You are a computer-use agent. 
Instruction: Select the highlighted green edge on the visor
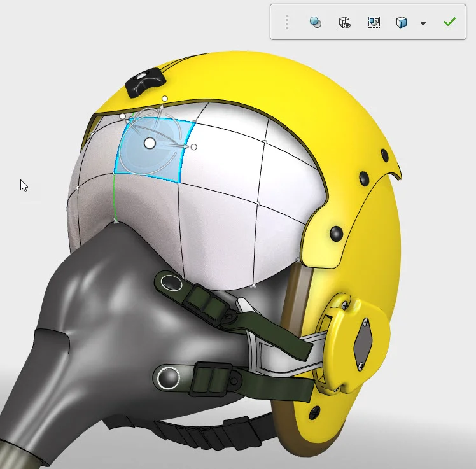[x=114, y=197]
